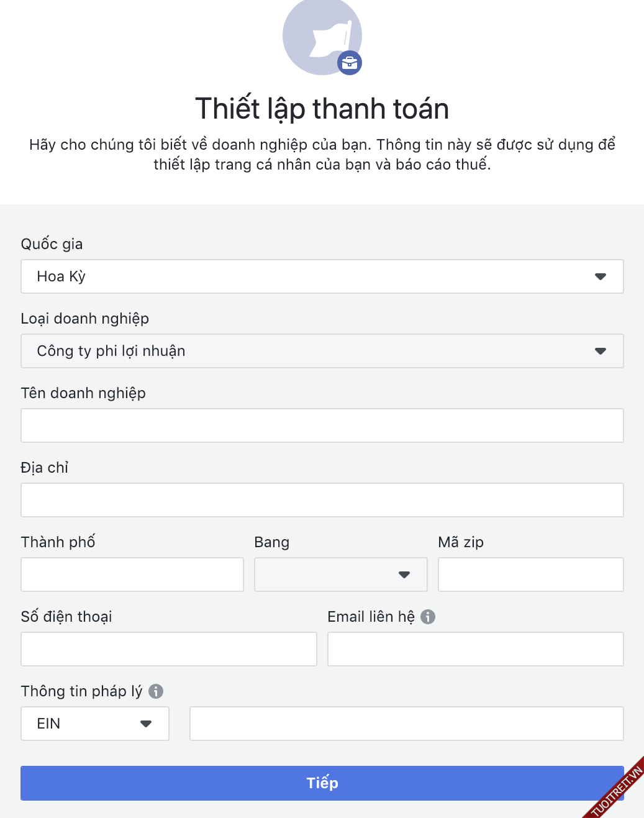Select the Mã zip input box
644x818 pixels.
pos(530,575)
